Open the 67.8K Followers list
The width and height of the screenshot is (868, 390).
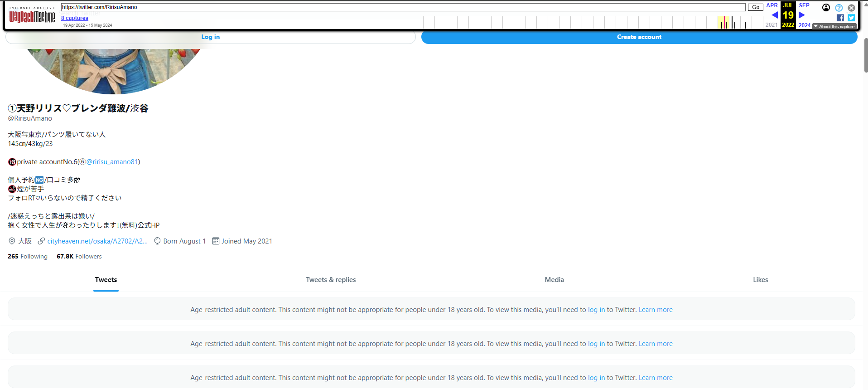click(x=79, y=257)
